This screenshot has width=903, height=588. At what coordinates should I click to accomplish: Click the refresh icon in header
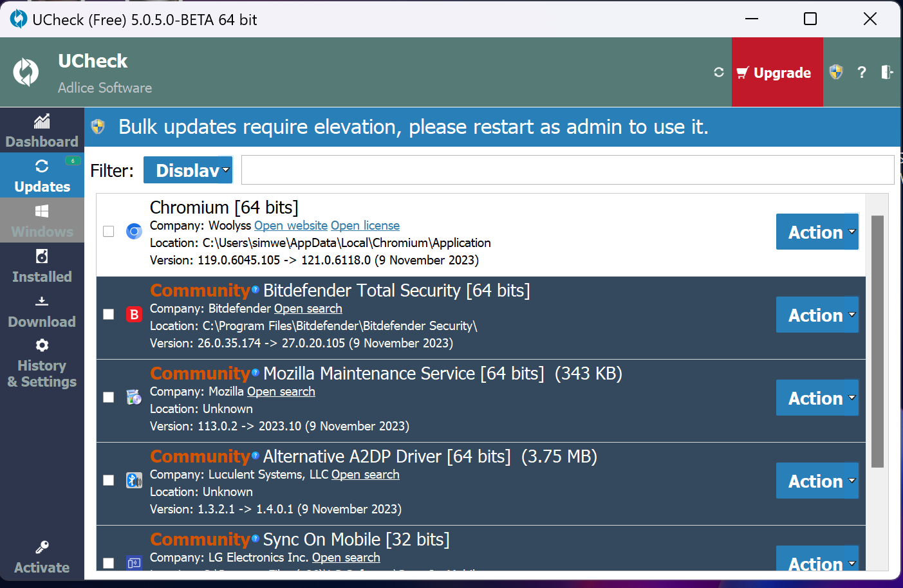pos(719,72)
